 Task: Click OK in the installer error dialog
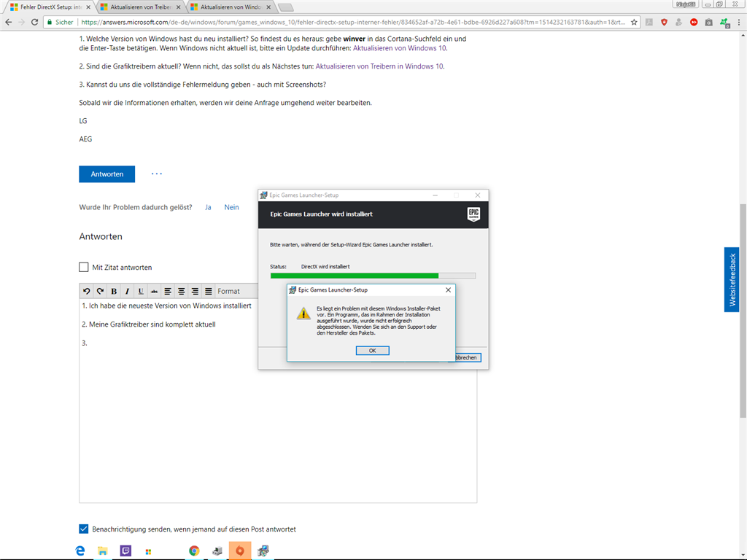pos(373,351)
